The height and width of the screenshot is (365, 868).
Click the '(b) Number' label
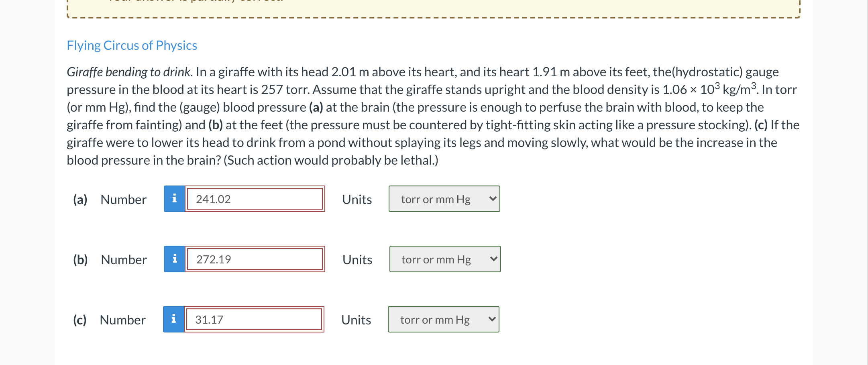(110, 260)
